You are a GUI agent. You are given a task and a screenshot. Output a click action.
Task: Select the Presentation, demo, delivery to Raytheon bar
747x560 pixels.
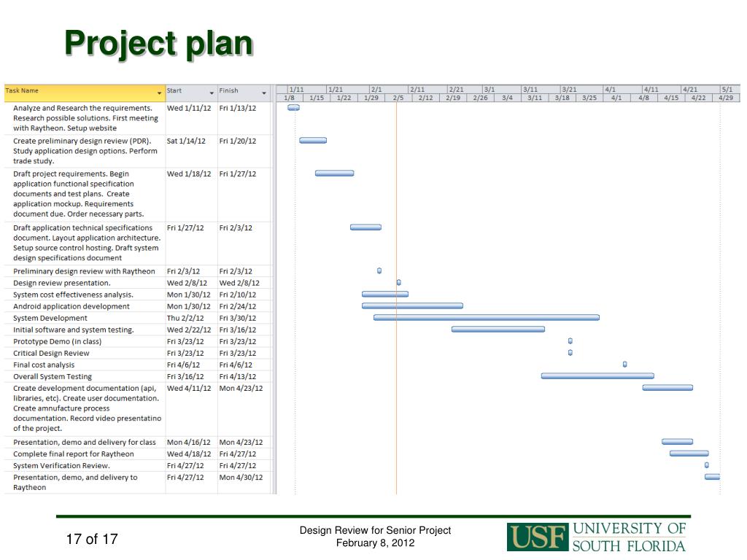coord(712,477)
